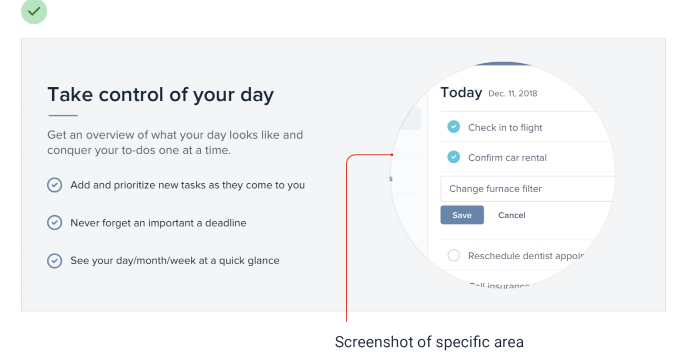
Task: Uncheck the Confirm car rental task
Action: (x=453, y=157)
